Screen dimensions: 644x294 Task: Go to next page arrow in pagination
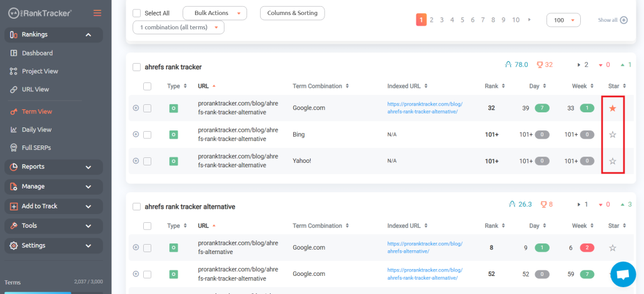click(x=530, y=20)
